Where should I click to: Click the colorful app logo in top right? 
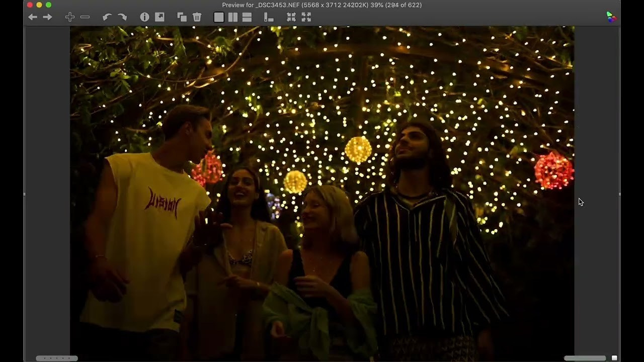click(x=611, y=17)
